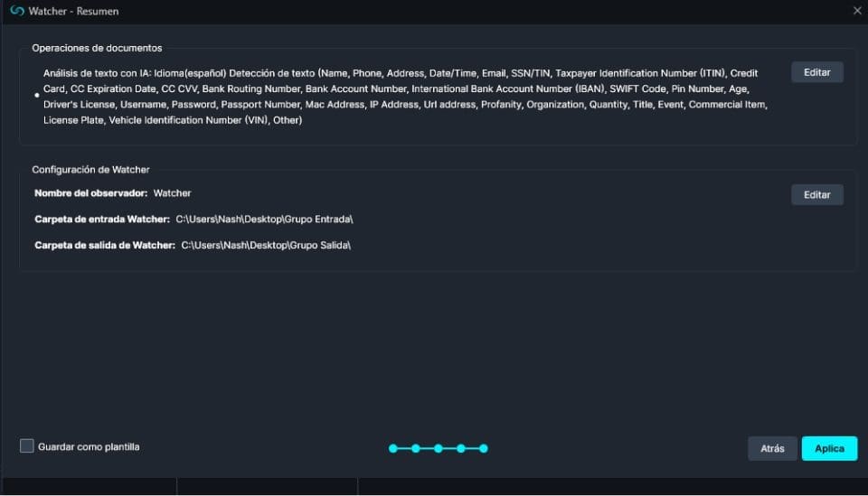Apply the configuration with Aplica
Viewport: 868px width, 496px height.
point(829,448)
